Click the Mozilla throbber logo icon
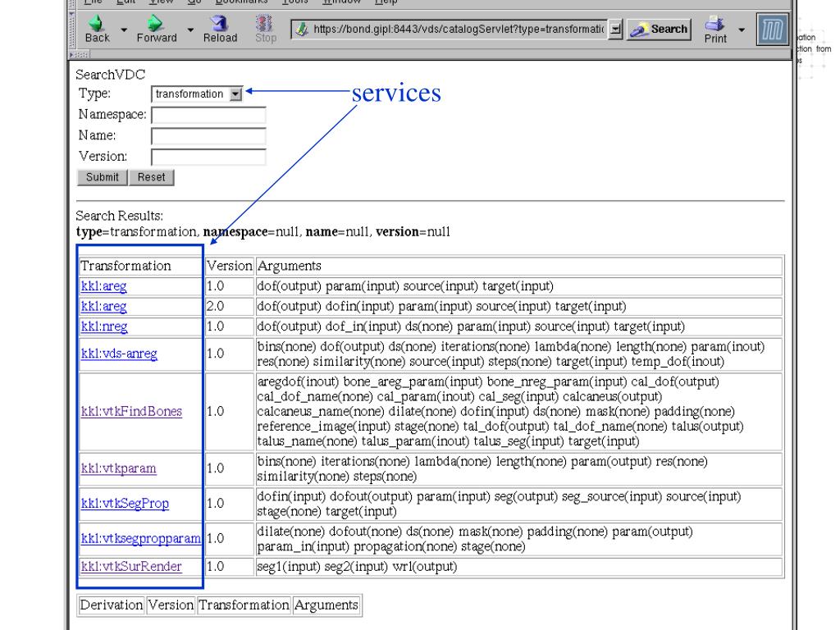The image size is (840, 630). point(773,30)
